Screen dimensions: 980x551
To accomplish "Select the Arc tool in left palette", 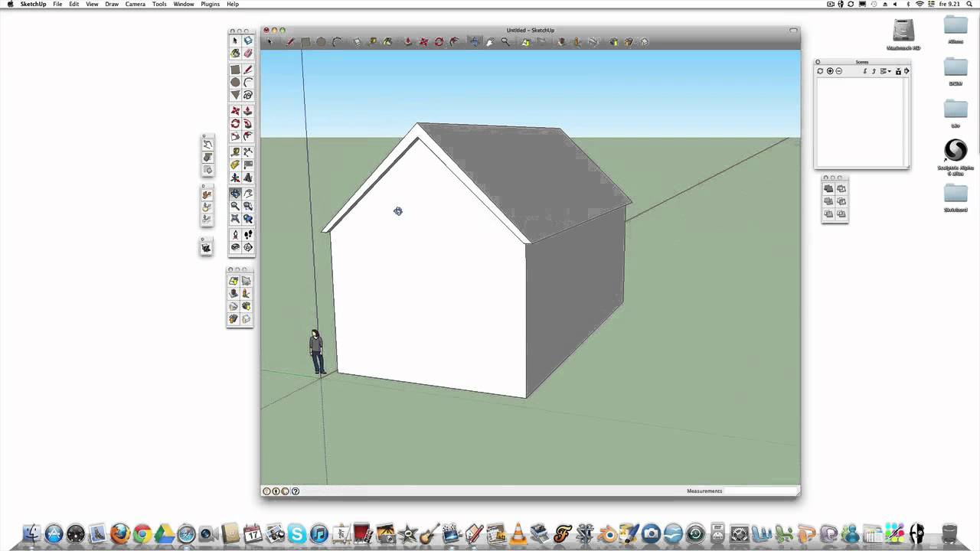I will (247, 82).
